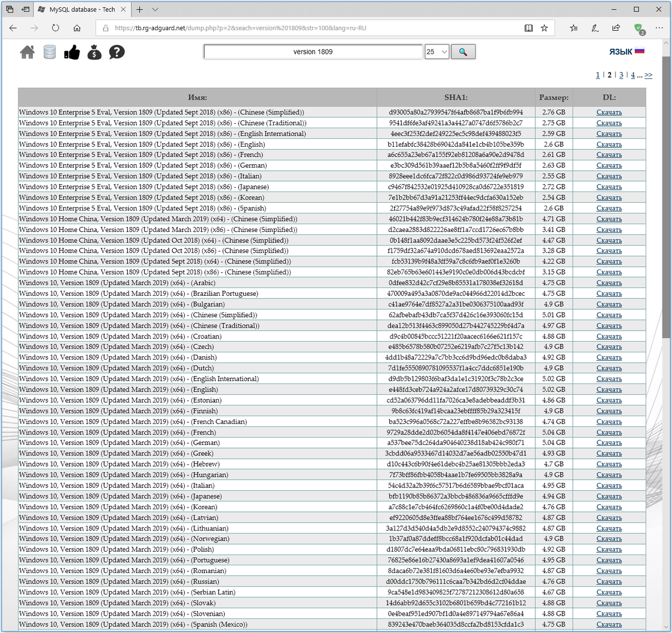Download Home China March 2019 x64
This screenshot has height=633, width=672.
(x=609, y=219)
